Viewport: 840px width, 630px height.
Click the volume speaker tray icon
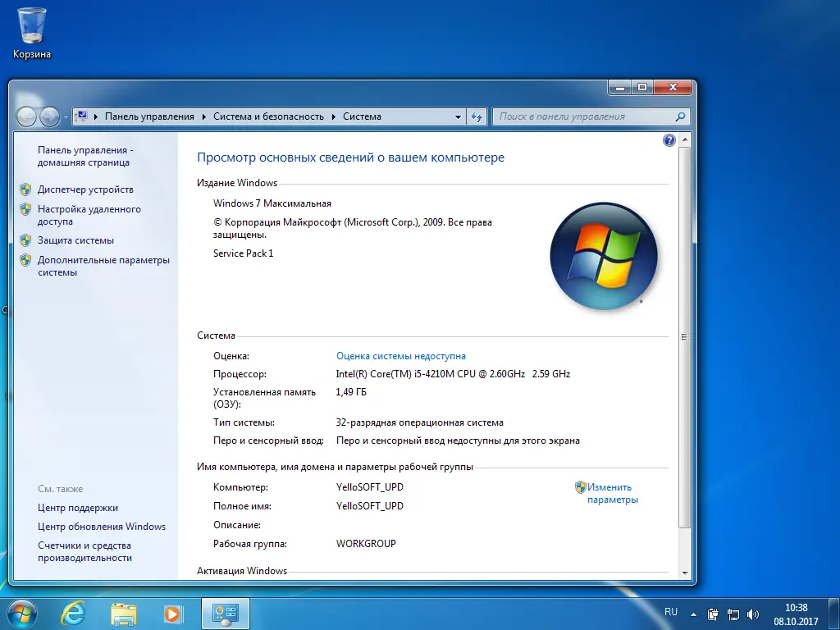[x=753, y=614]
